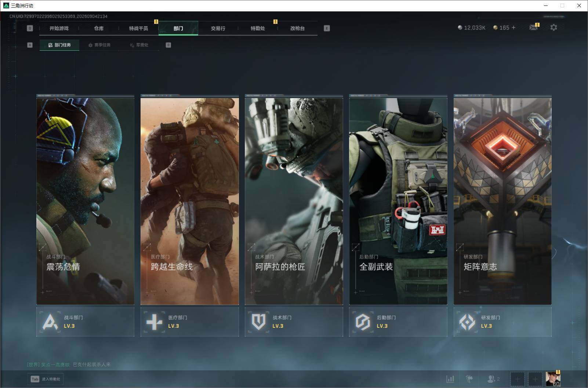The image size is (588, 388).
Task: Click the second empty teammate plus slot
Action: pos(535,379)
